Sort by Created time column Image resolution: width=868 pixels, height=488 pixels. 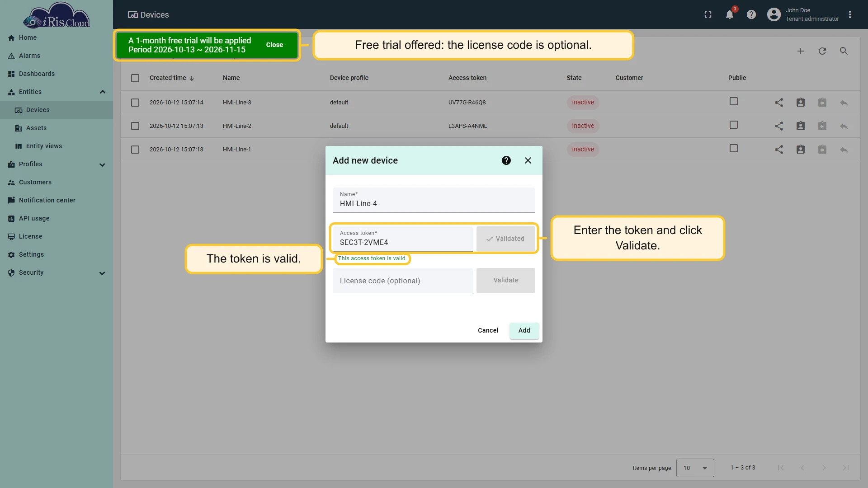pos(172,78)
